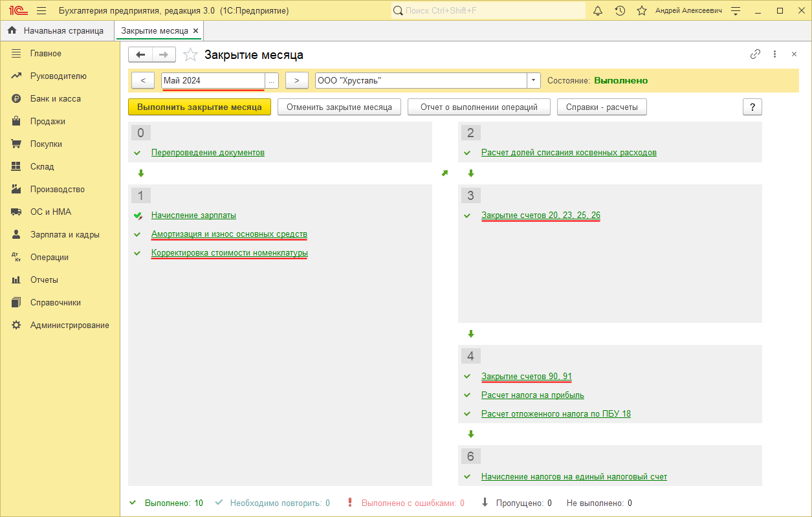Viewport: 812px width, 517px height.
Task: Click Выполнить закрытие месяца button
Action: point(200,107)
